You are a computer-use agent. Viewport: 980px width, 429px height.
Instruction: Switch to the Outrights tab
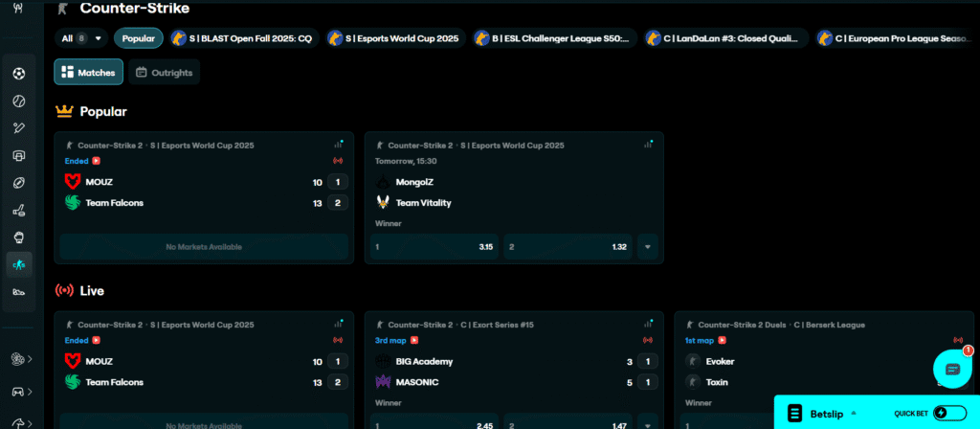pyautogui.click(x=165, y=72)
